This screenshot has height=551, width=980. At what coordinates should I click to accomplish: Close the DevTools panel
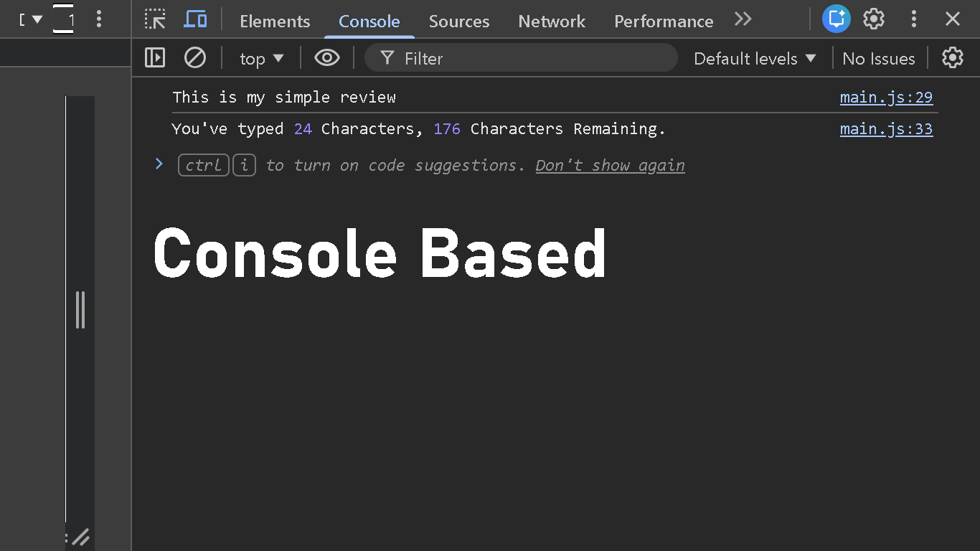point(953,19)
